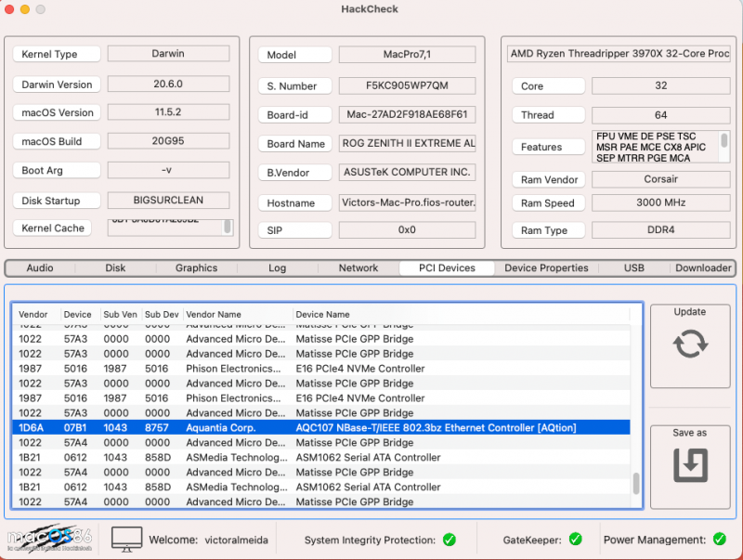This screenshot has height=560, width=743.
Task: Click the Power Management checkmark
Action: tap(718, 539)
